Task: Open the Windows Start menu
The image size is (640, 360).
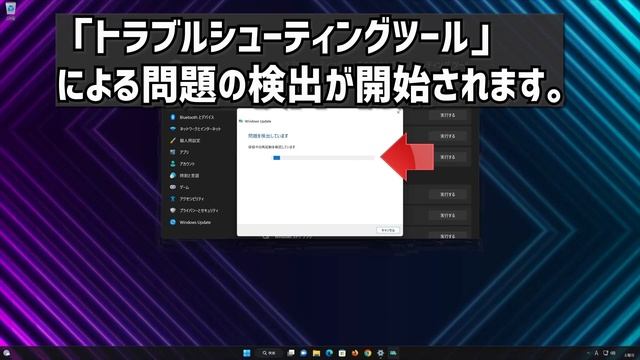Action: pos(247,353)
